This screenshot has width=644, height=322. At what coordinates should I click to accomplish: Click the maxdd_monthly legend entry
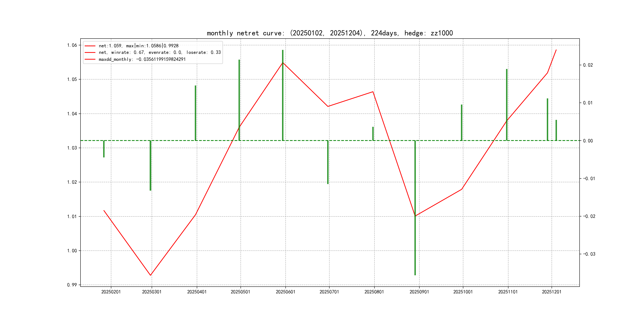[142, 59]
